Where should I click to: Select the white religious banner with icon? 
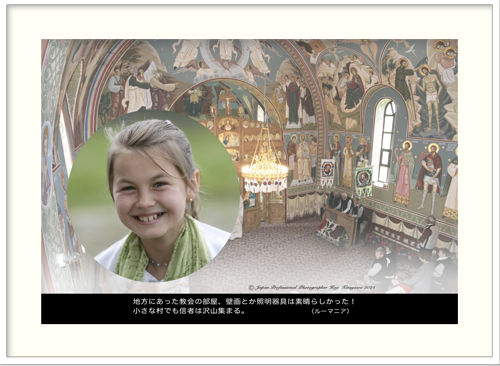(328, 172)
